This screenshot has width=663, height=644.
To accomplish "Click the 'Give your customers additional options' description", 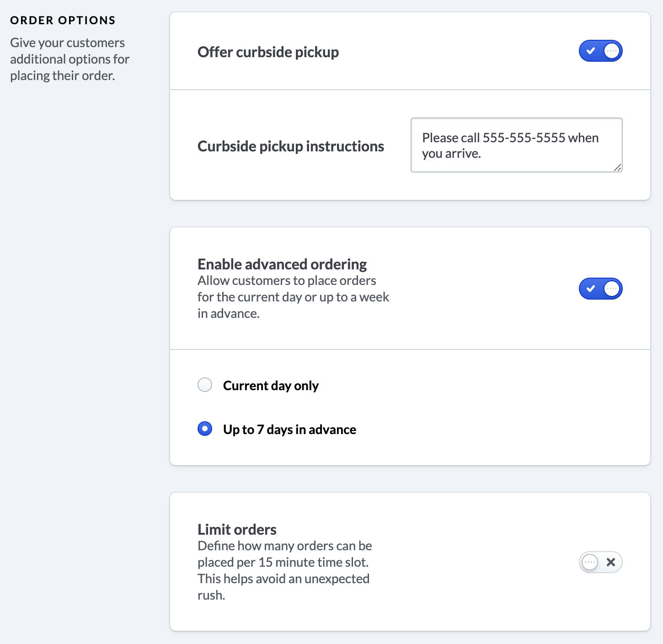I will pyautogui.click(x=70, y=59).
